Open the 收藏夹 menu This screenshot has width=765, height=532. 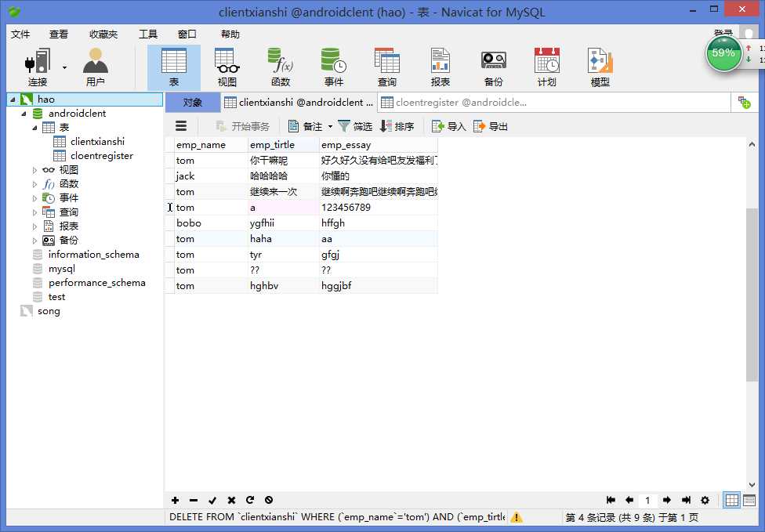tap(103, 34)
